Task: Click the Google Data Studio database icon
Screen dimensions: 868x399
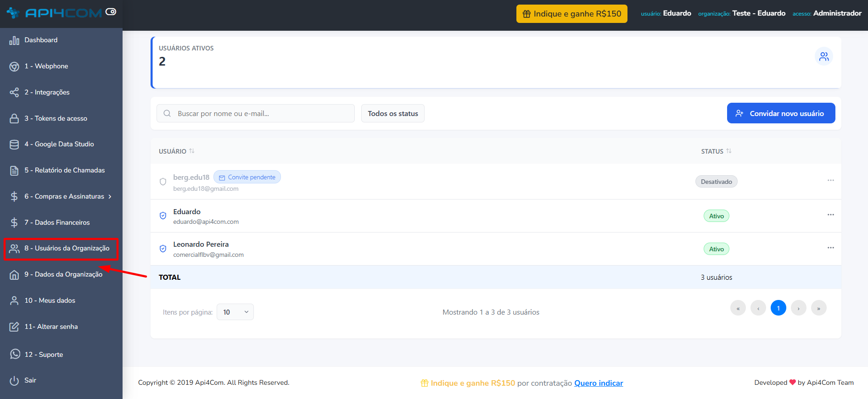Action: coord(14,144)
